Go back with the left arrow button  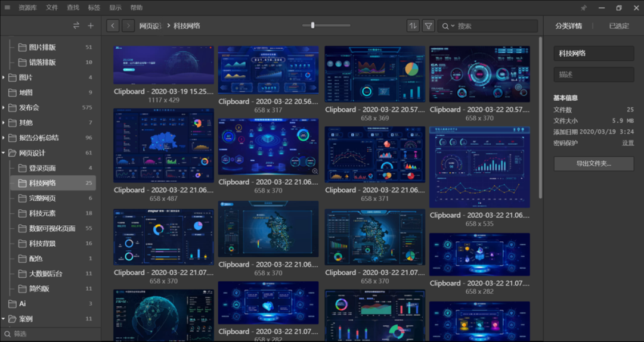click(x=113, y=26)
